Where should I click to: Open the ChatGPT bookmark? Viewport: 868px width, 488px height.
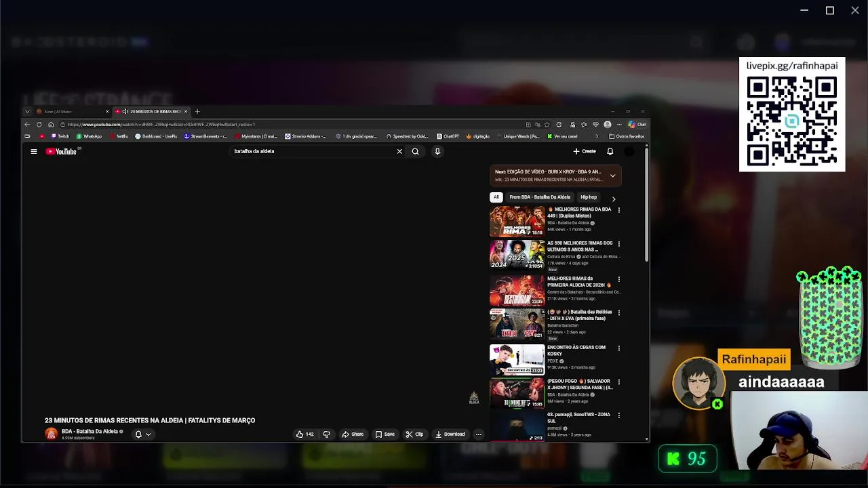coord(448,136)
